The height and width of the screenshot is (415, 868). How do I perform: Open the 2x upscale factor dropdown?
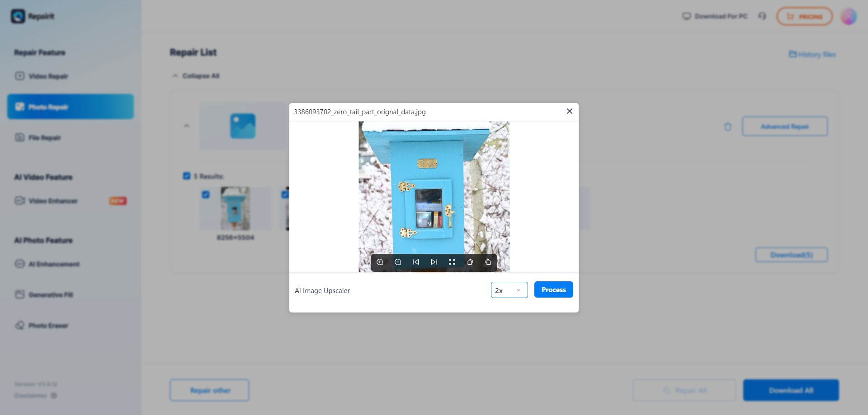[509, 290]
